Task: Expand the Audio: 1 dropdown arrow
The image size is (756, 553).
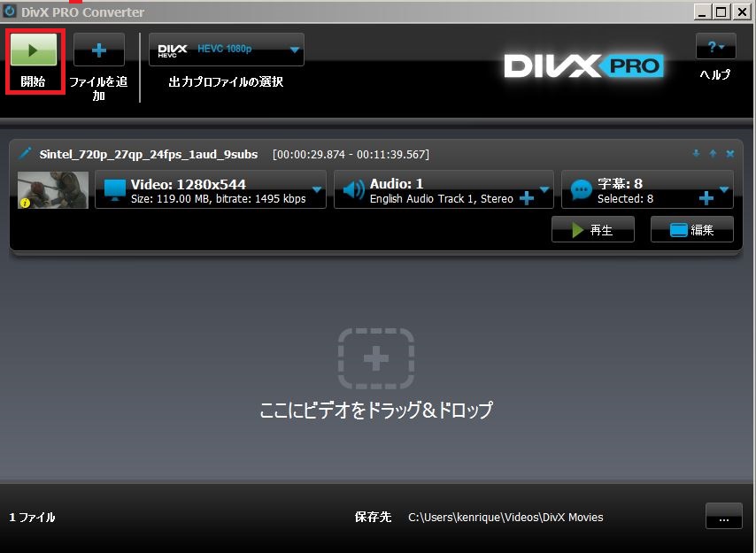Action: (544, 188)
